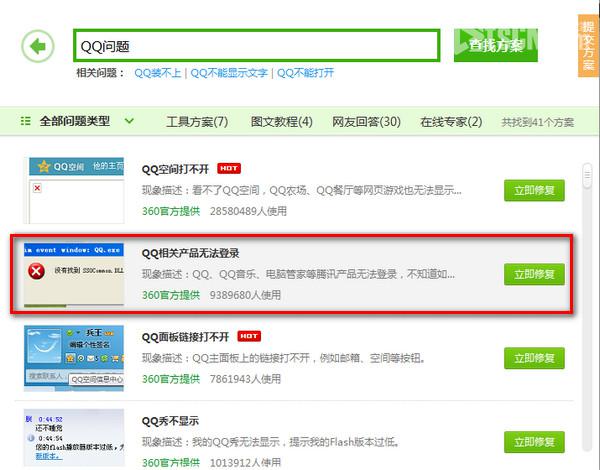Click the QQ面板链接打不开 title
This screenshot has width=600, height=470.
(x=185, y=337)
